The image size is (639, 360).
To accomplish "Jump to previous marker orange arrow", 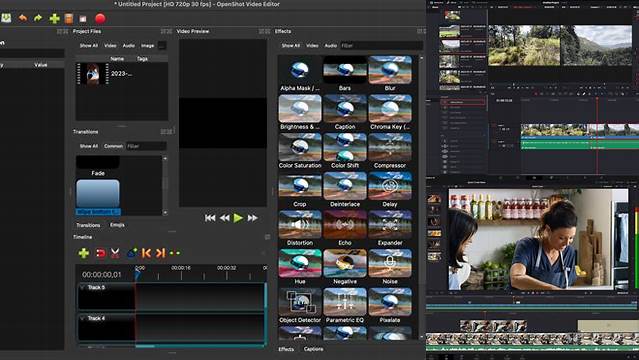I will coord(146,253).
